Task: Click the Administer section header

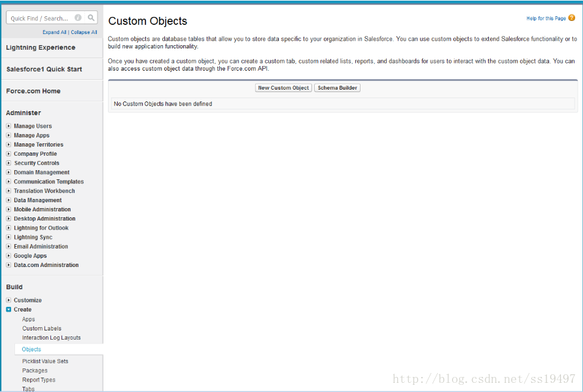Action: coord(24,113)
